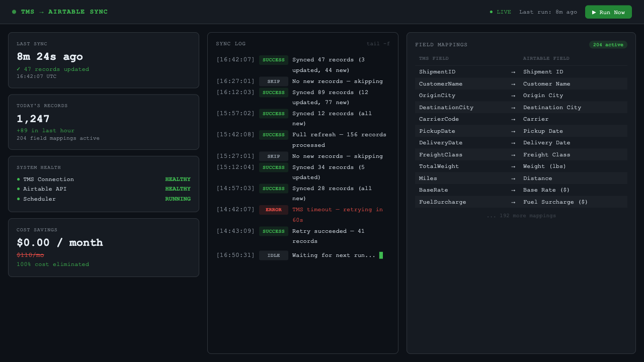Click the 'Base Rate ($)' Airtable field
This screenshot has width=644, height=362.
(x=546, y=190)
